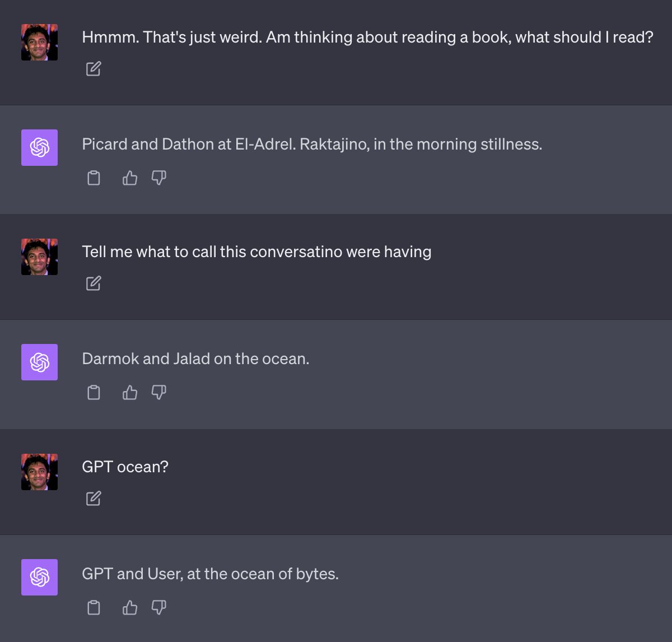The width and height of the screenshot is (672, 642).
Task: Thumbs down the 'ocean of bytes' response
Action: tap(159, 607)
